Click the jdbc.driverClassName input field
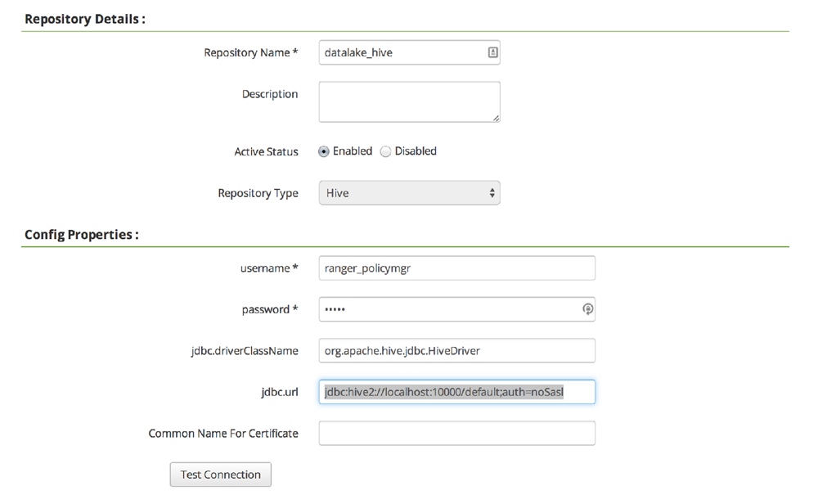 457,351
